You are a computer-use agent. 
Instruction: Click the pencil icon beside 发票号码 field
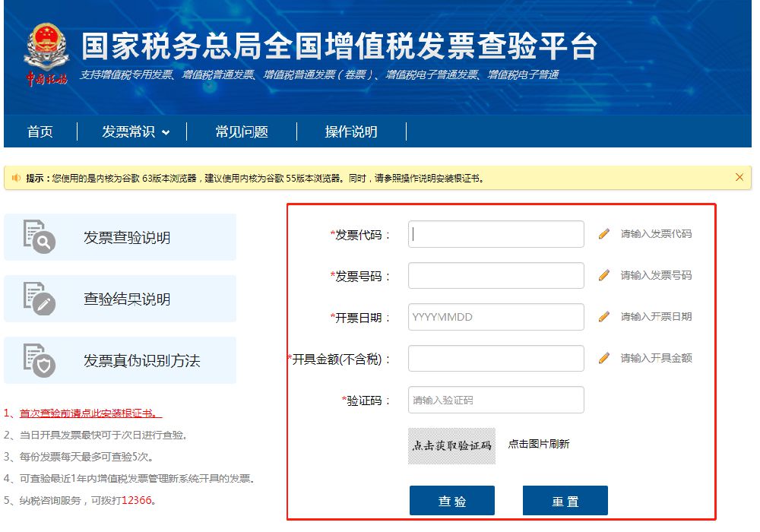point(604,275)
